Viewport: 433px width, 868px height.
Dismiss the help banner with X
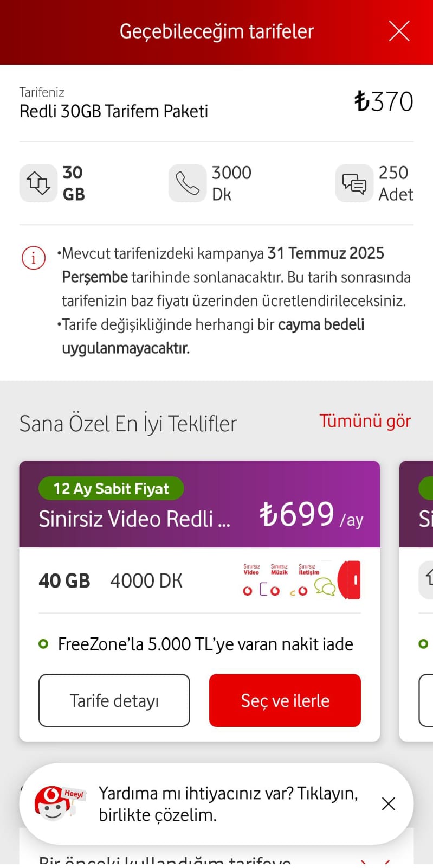click(389, 803)
